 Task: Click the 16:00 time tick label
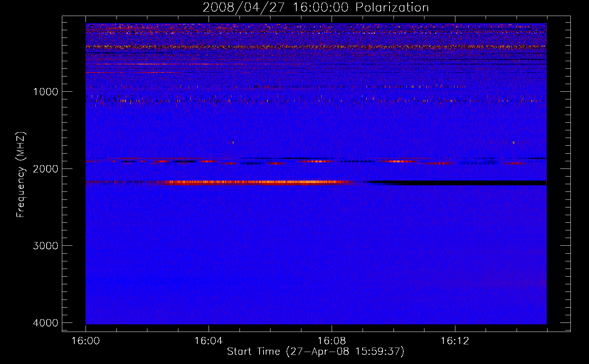86,341
